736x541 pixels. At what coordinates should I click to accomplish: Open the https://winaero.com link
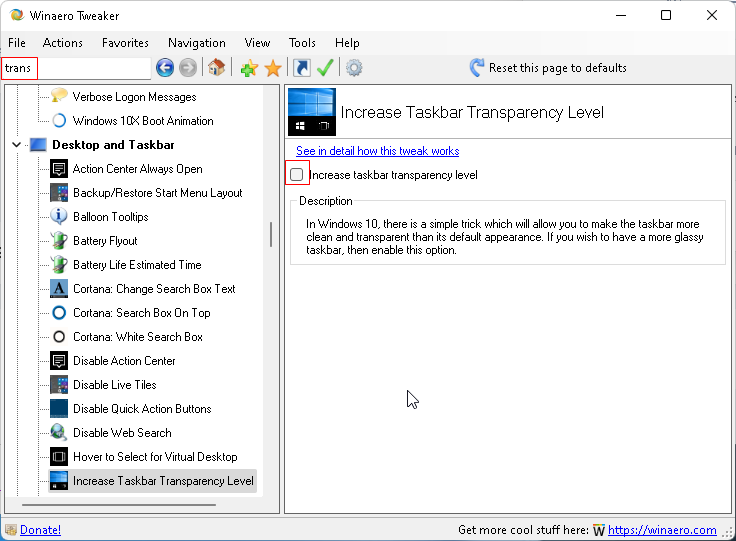[x=662, y=530]
